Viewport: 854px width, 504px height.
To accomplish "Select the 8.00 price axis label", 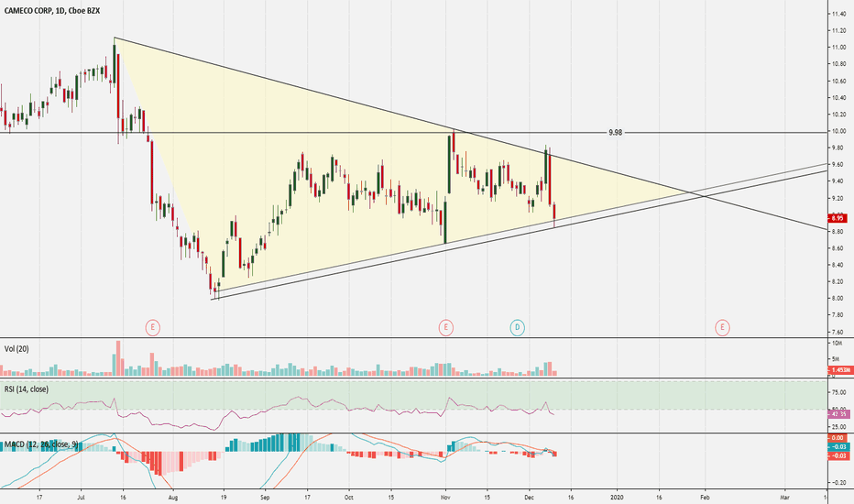I will [x=838, y=298].
